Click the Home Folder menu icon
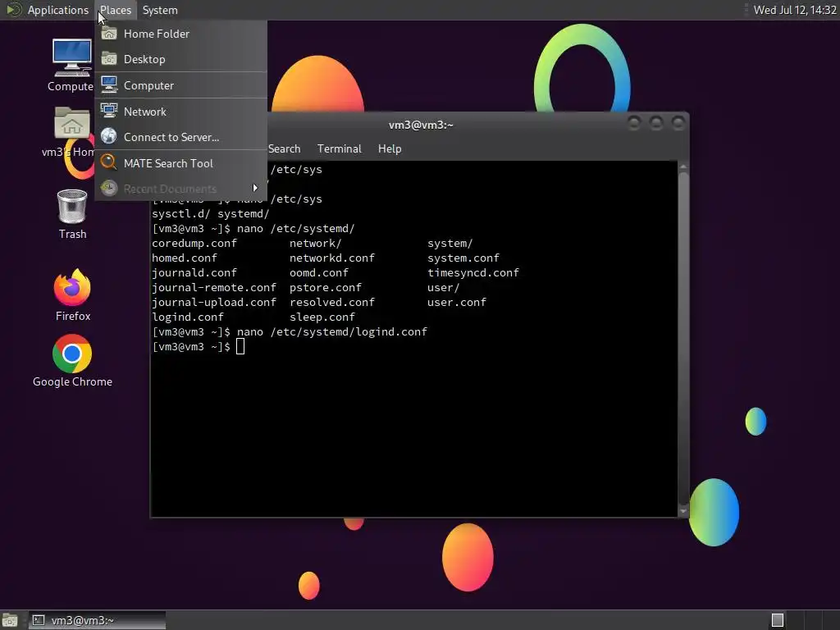The width and height of the screenshot is (840, 630). tap(109, 33)
